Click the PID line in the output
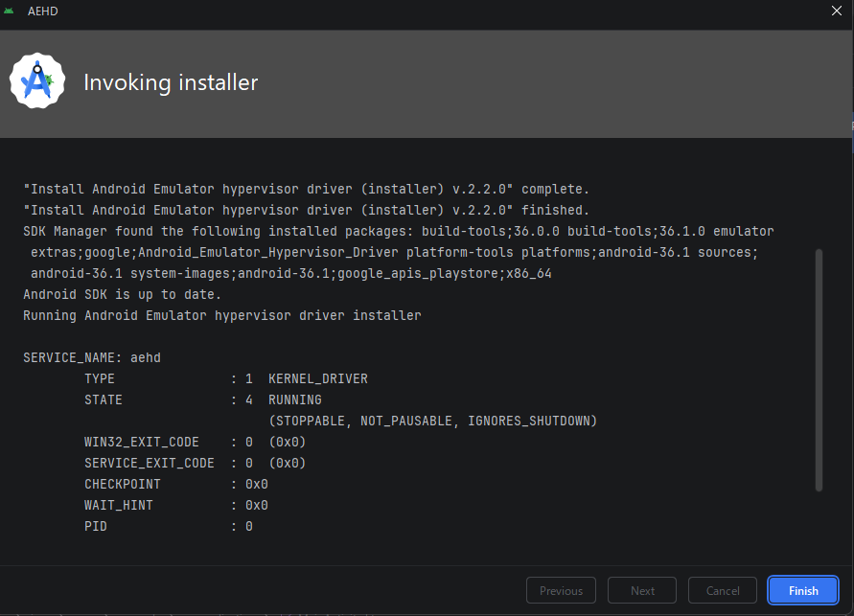This screenshot has width=854, height=616. (x=168, y=526)
